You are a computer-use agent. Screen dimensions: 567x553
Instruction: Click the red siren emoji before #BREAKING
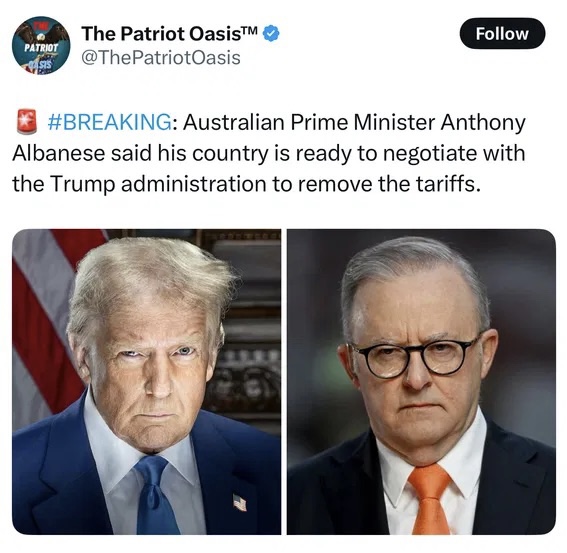(x=27, y=122)
